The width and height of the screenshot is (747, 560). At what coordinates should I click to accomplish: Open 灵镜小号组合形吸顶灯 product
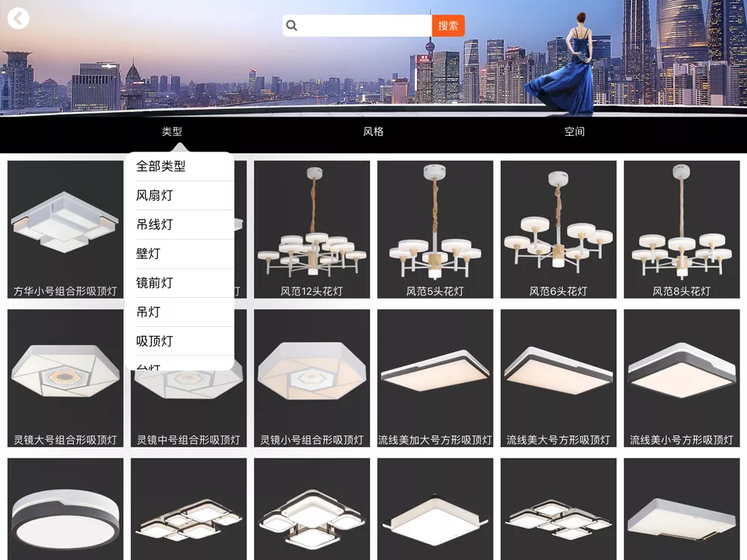(x=311, y=378)
